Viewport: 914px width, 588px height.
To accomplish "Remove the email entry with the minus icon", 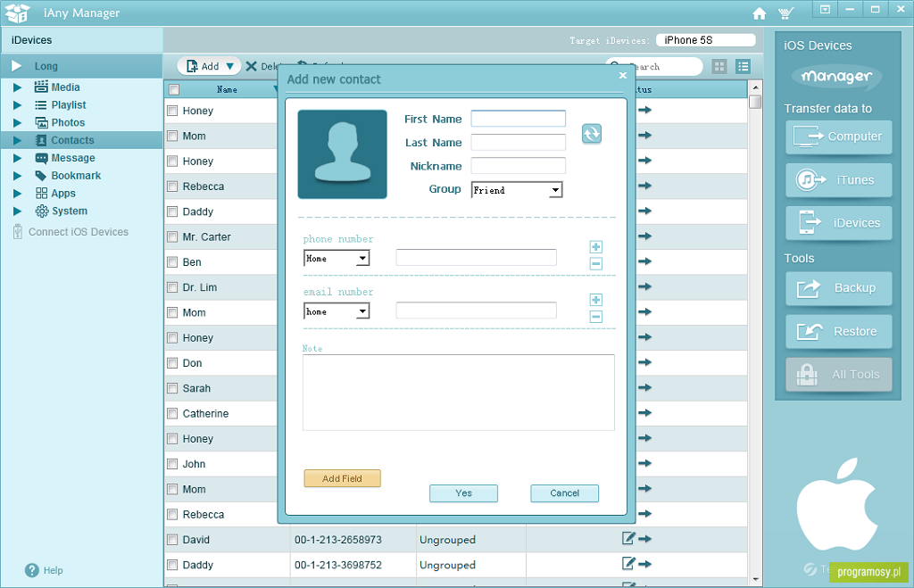I will 595,317.
